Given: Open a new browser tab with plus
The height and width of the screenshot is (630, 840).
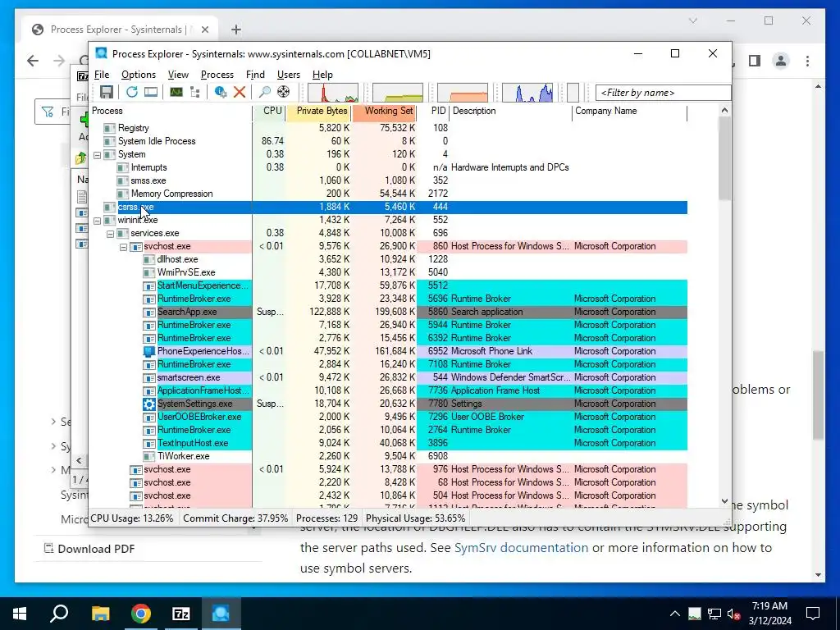Looking at the screenshot, I should click(x=236, y=30).
